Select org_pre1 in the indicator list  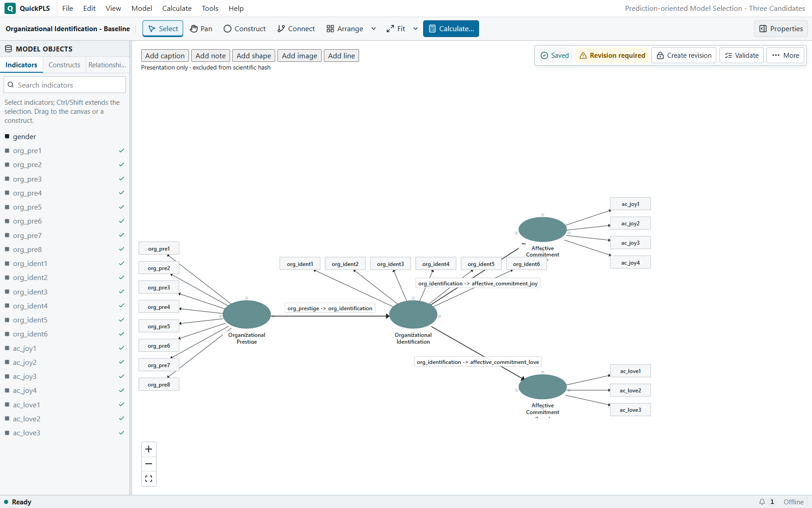(x=65, y=151)
